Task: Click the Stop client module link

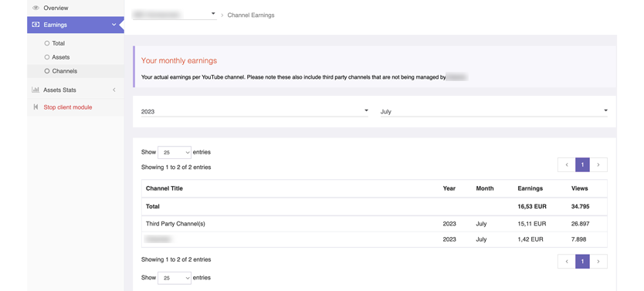Action: [x=68, y=107]
